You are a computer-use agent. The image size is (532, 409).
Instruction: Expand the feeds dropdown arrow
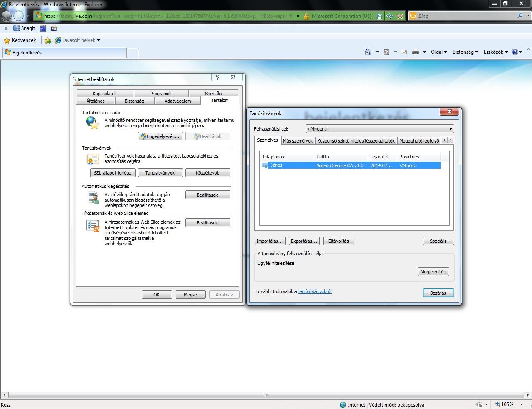coord(396,52)
